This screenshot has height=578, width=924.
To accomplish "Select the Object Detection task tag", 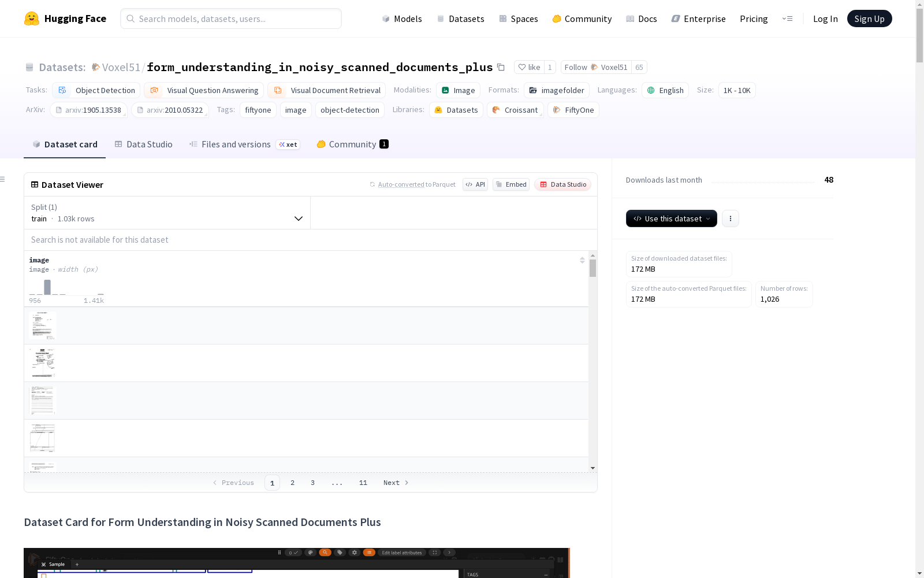I will [x=96, y=90].
